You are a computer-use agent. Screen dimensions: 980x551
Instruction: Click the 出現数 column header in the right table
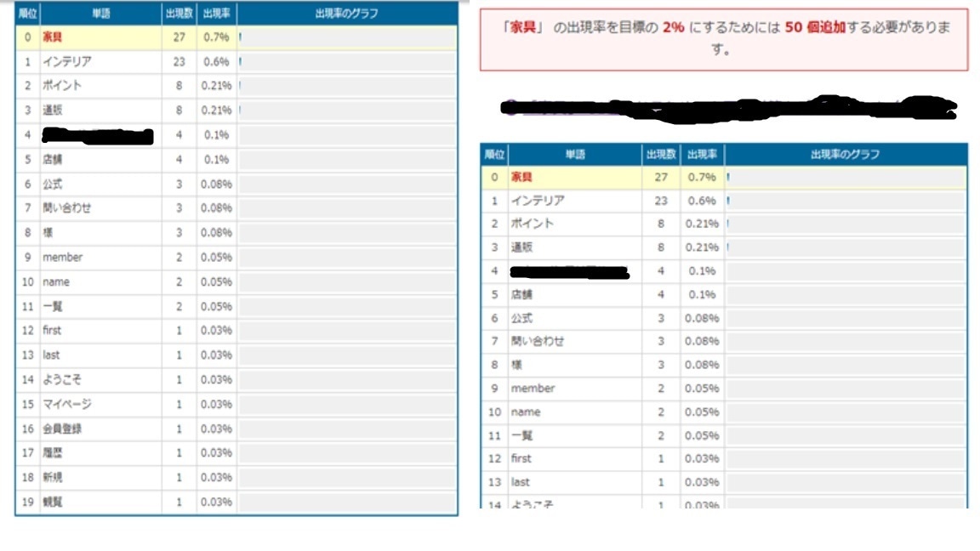pos(661,154)
